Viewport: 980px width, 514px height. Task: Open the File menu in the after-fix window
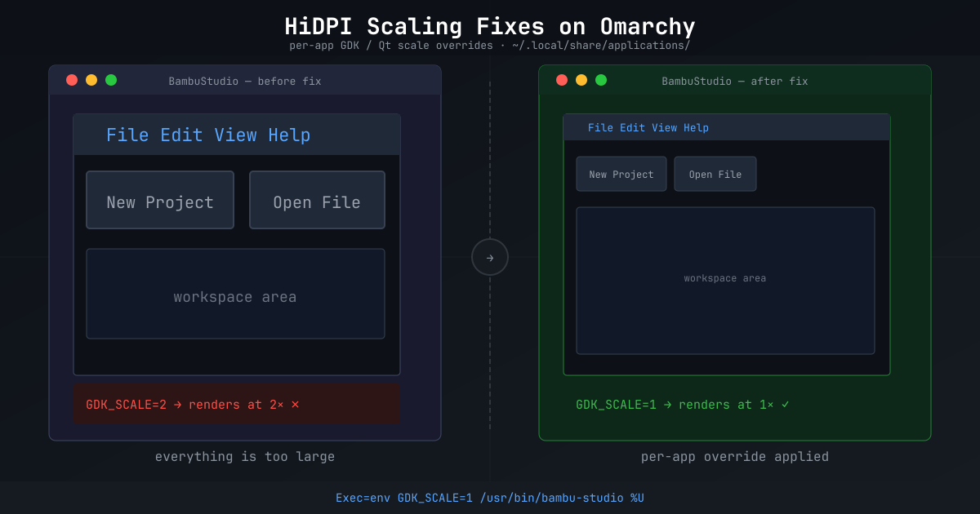[x=600, y=128]
